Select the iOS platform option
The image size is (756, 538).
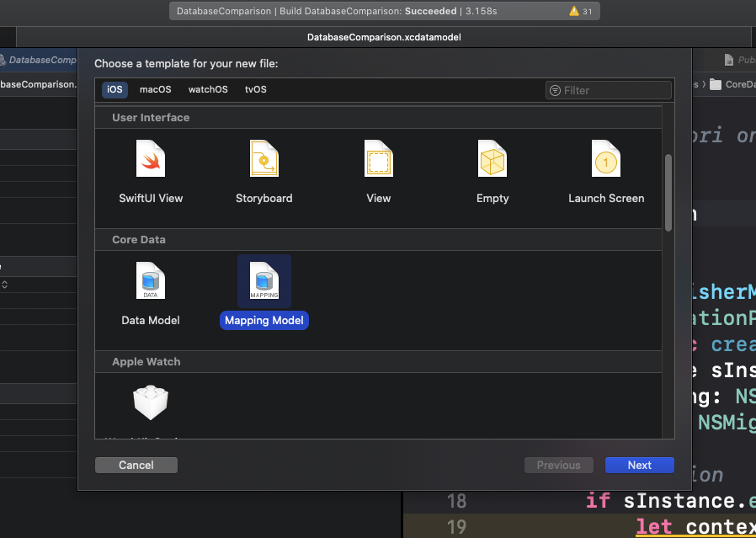[114, 89]
